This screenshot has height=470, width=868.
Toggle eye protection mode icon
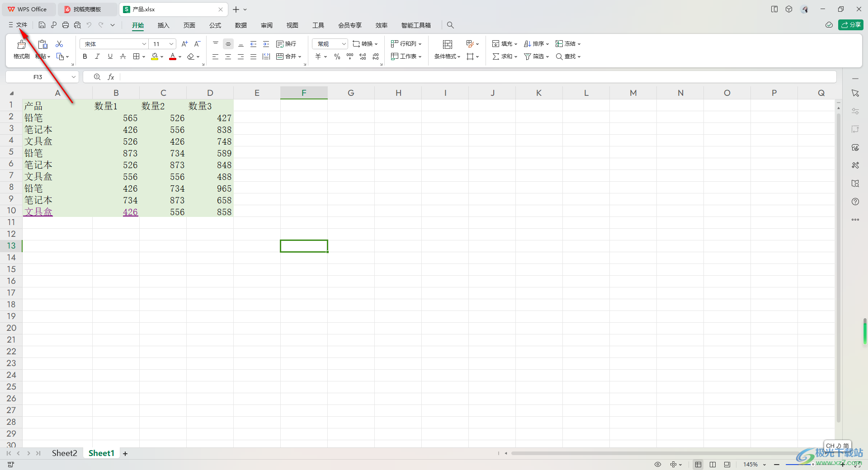point(658,465)
